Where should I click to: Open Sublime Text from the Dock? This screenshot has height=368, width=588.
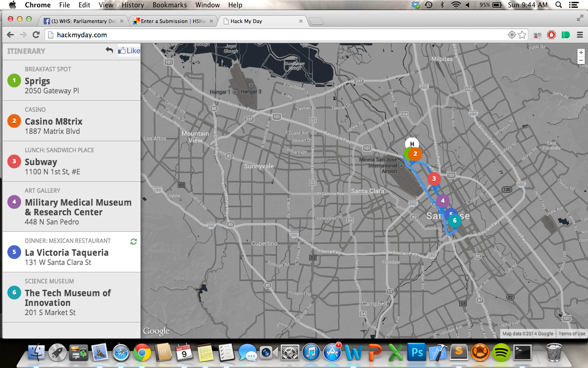pyautogui.click(x=459, y=353)
